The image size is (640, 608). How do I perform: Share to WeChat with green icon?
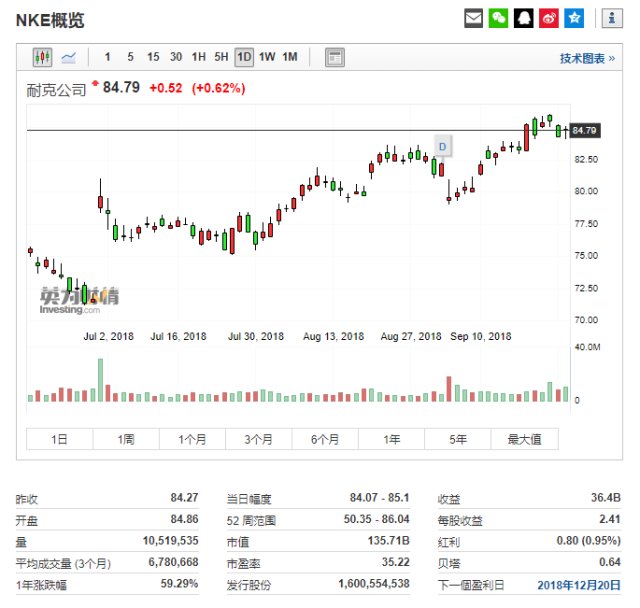click(x=498, y=18)
